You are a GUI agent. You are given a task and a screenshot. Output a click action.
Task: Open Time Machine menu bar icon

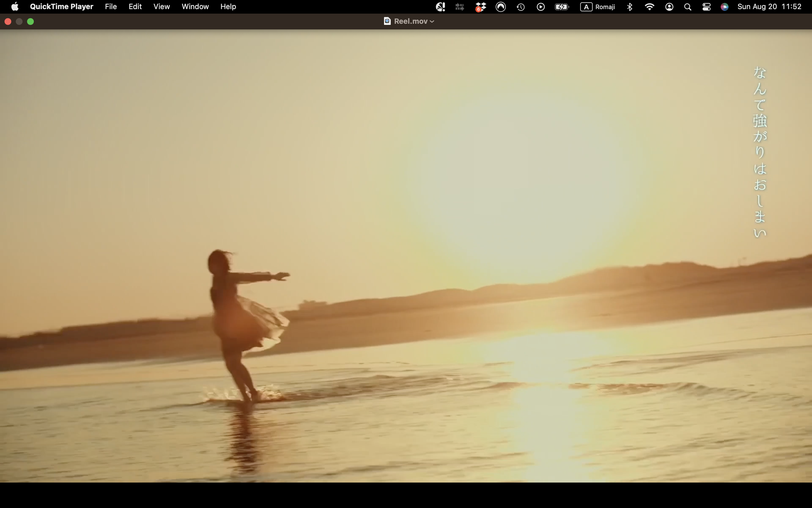tap(521, 7)
